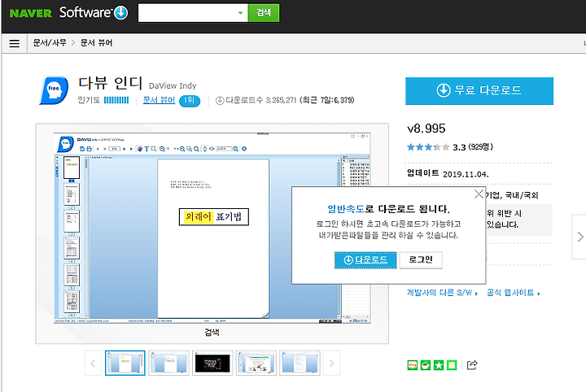Image resolution: width=586 pixels, height=392 pixels.
Task: Click the DaView Indy subtitle text
Action: coord(173,86)
